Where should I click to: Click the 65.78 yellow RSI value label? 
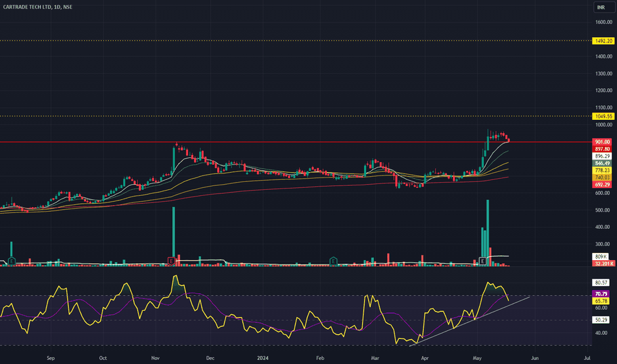click(601, 300)
